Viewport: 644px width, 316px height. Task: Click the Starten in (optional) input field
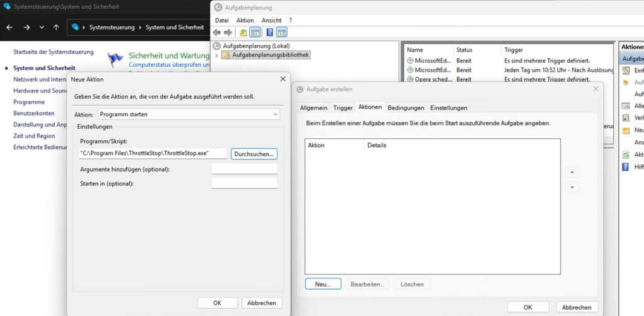(x=245, y=183)
